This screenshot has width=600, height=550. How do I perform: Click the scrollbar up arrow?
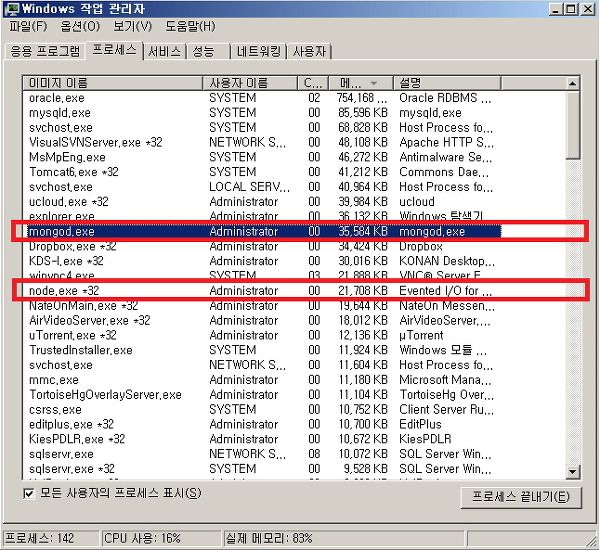(572, 83)
